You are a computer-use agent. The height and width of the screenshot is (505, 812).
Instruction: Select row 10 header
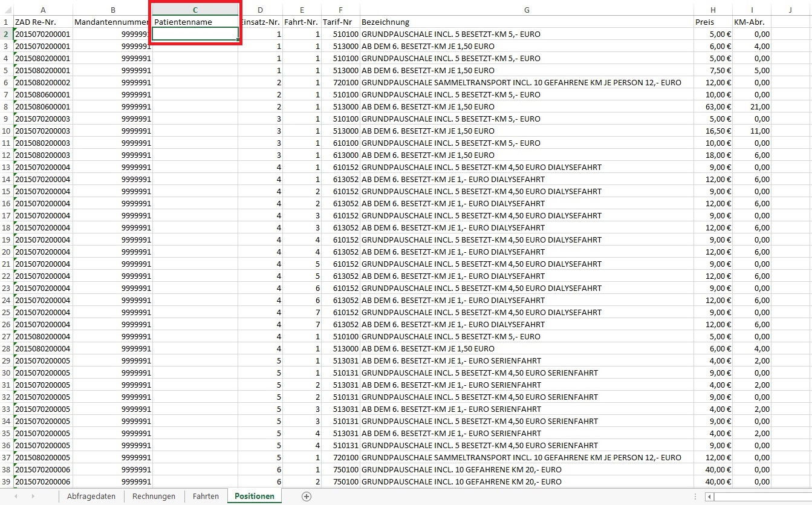pos(6,131)
